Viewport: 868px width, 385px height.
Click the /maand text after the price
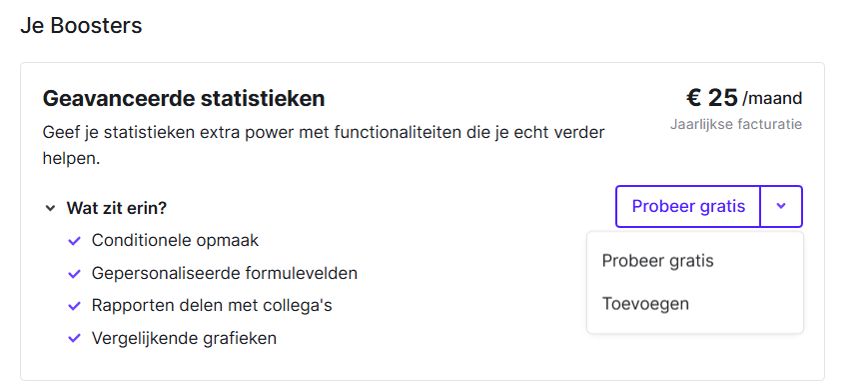coord(772,99)
